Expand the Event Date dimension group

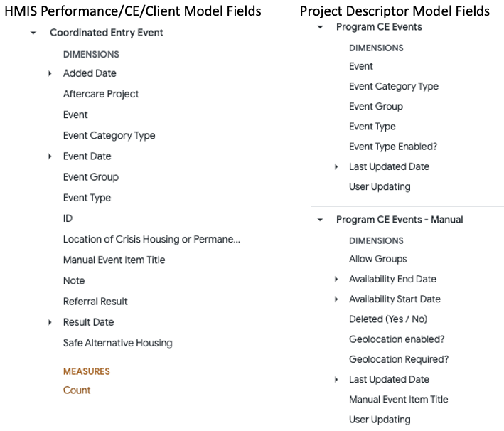point(50,156)
